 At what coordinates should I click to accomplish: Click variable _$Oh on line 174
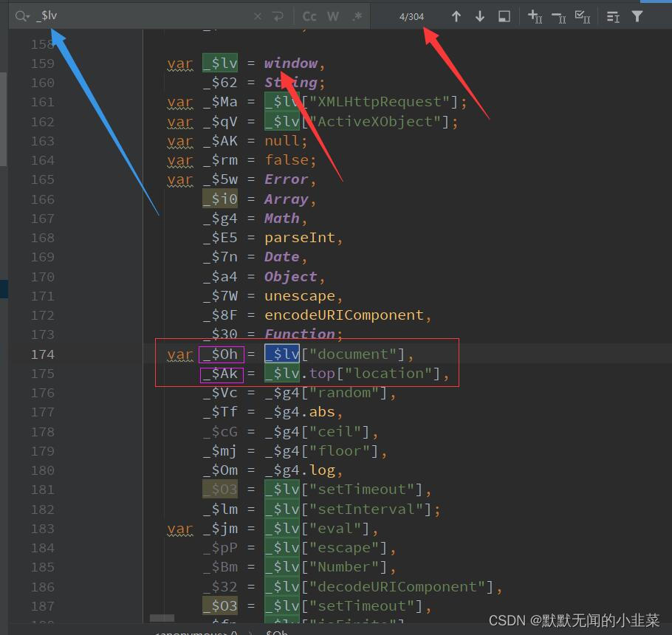(x=221, y=354)
